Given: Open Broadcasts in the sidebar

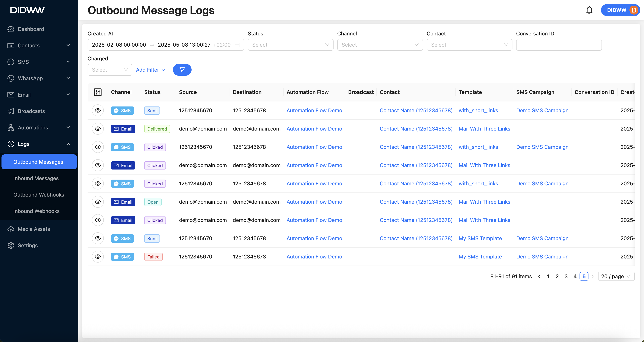Looking at the screenshot, I should (x=31, y=111).
